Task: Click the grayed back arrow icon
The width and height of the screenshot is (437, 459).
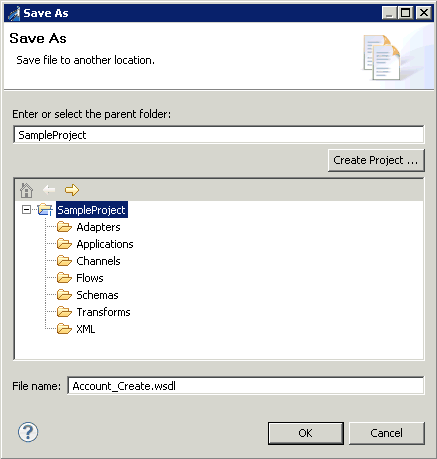Action: [x=49, y=190]
